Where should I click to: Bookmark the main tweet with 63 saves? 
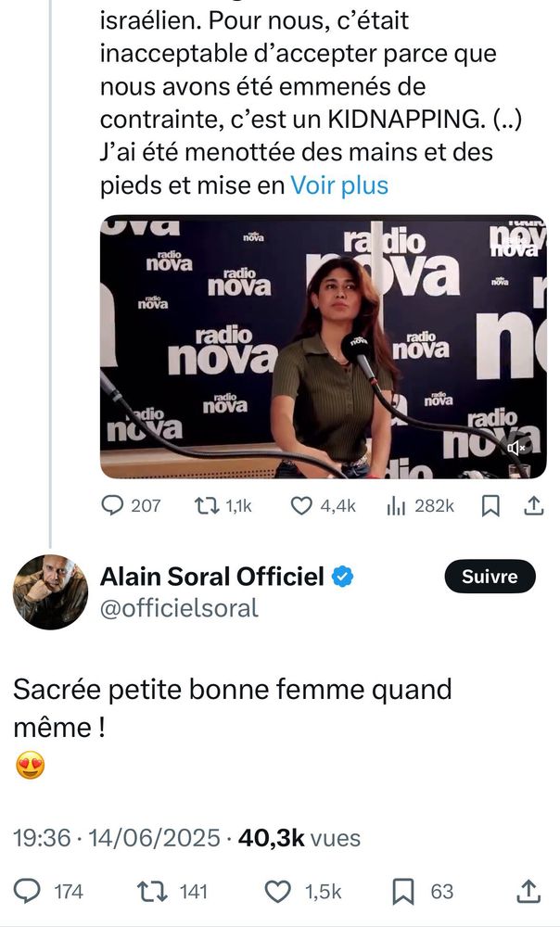tap(424, 892)
